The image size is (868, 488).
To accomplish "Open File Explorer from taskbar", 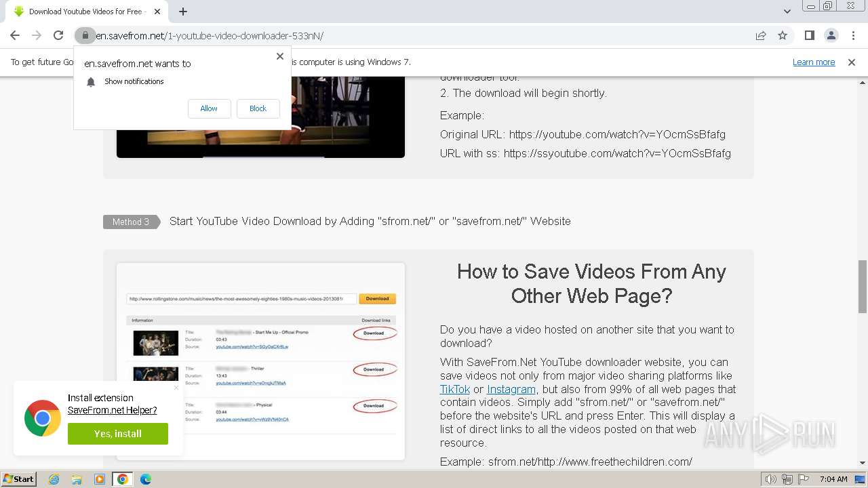I will click(77, 479).
